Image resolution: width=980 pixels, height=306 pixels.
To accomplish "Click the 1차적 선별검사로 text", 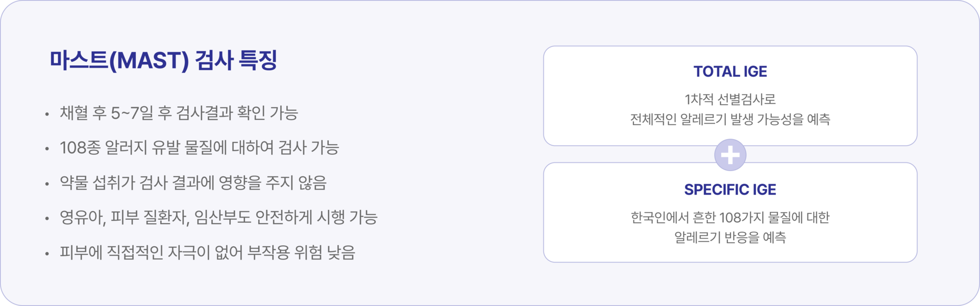I will coord(730,99).
